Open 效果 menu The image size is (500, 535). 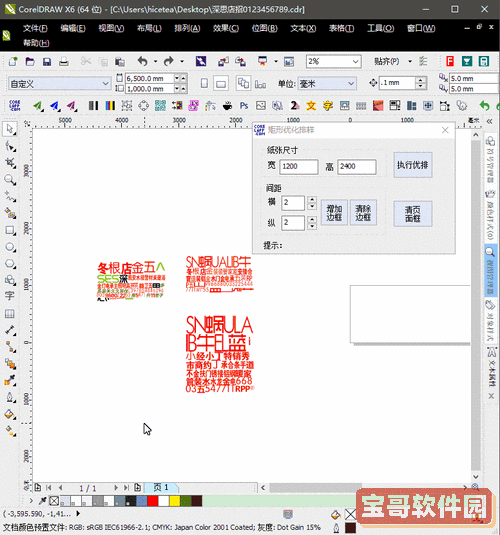tap(226, 28)
